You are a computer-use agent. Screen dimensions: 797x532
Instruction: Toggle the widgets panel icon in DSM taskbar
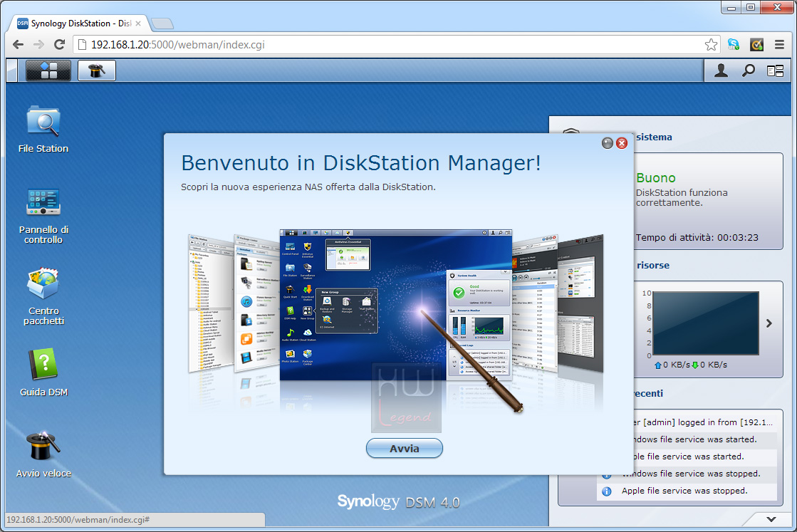tap(775, 71)
